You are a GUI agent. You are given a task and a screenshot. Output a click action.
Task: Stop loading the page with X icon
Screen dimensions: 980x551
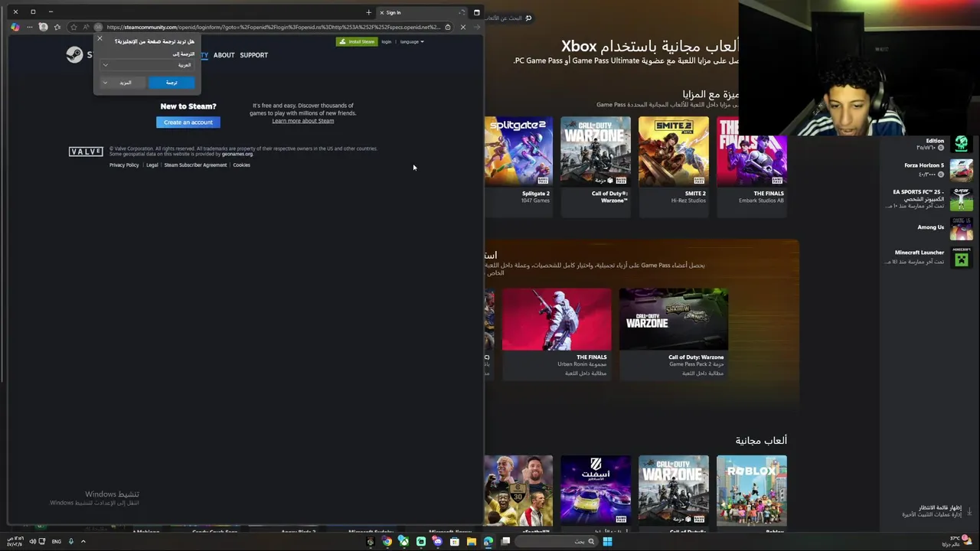pyautogui.click(x=462, y=27)
